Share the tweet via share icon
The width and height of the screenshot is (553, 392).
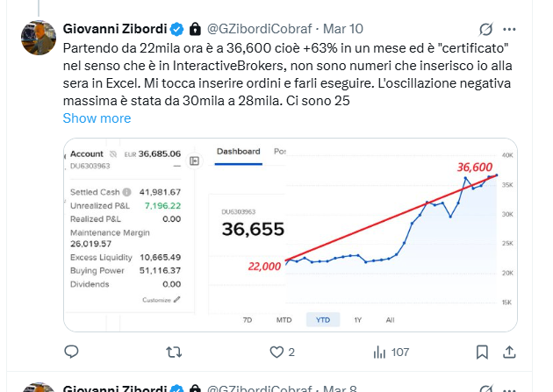[509, 353]
